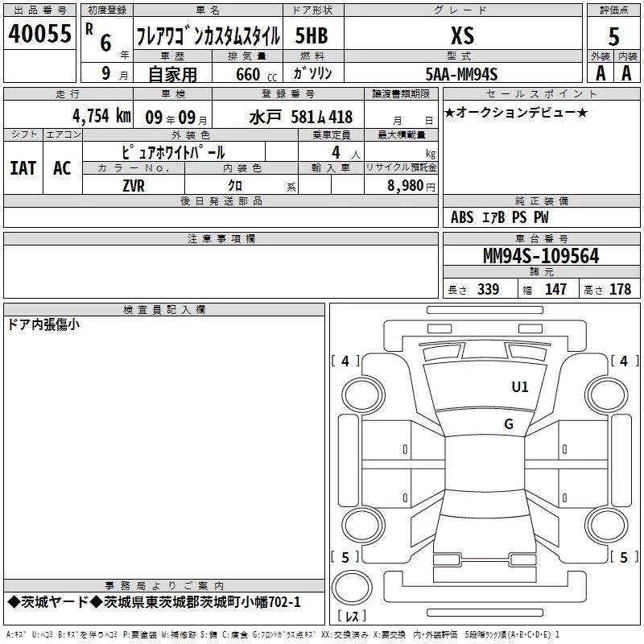
Task: Select the spare tire circle in diagram
Action: (x=352, y=588)
